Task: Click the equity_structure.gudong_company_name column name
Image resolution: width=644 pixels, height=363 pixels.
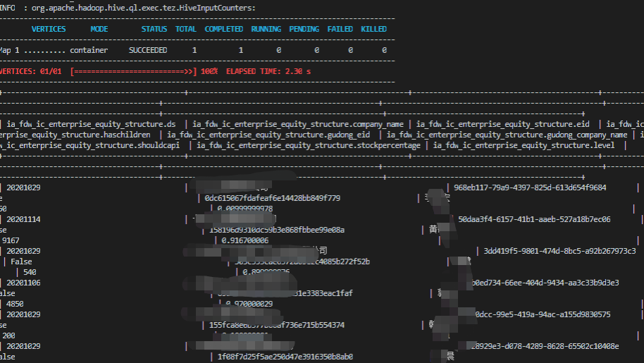Action: 507,135
